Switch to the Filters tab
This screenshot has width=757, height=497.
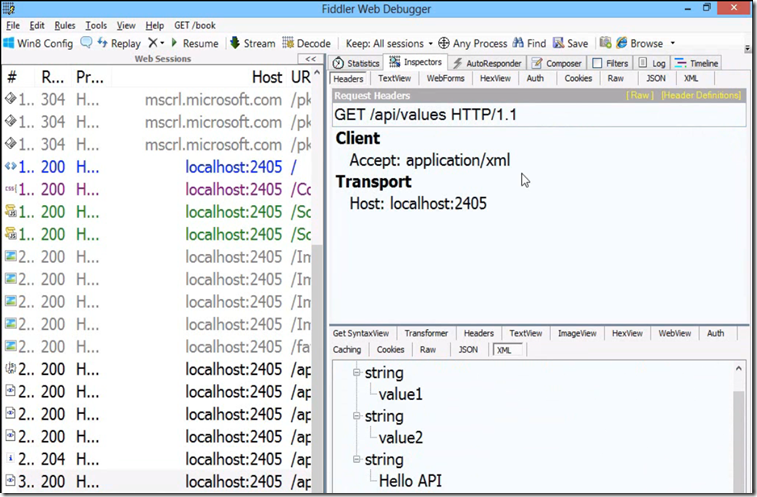pyautogui.click(x=610, y=63)
